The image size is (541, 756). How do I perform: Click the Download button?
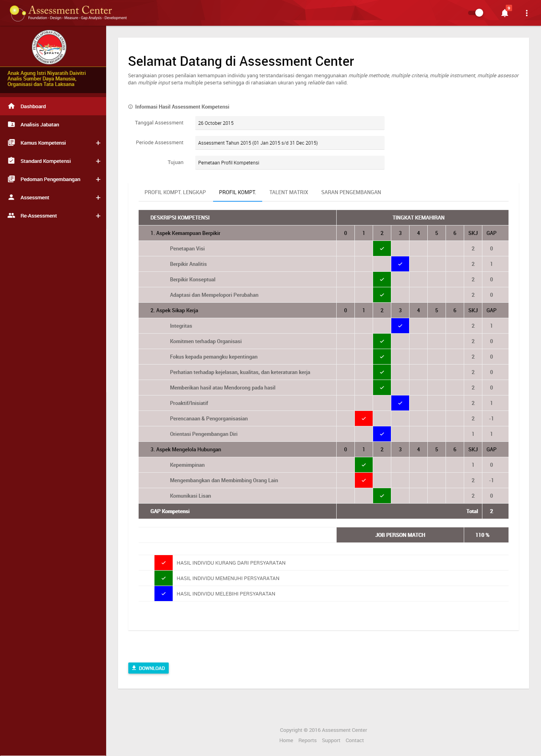tap(149, 668)
